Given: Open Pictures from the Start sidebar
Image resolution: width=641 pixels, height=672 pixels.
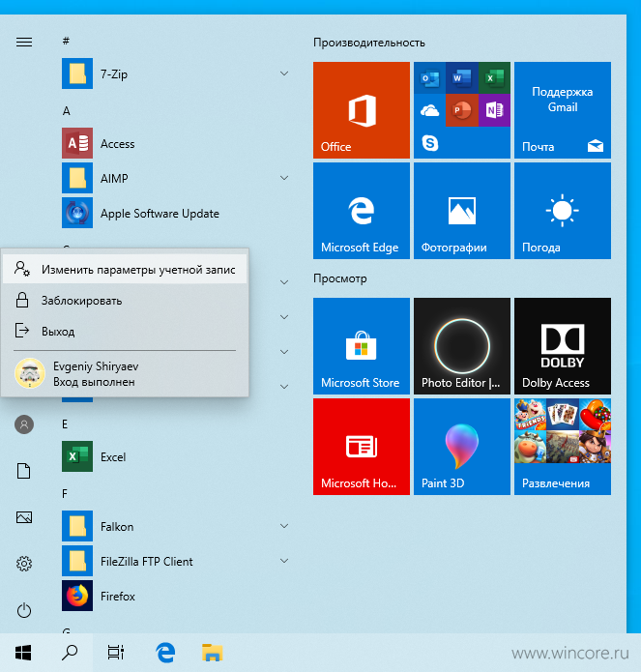Looking at the screenshot, I should [24, 517].
